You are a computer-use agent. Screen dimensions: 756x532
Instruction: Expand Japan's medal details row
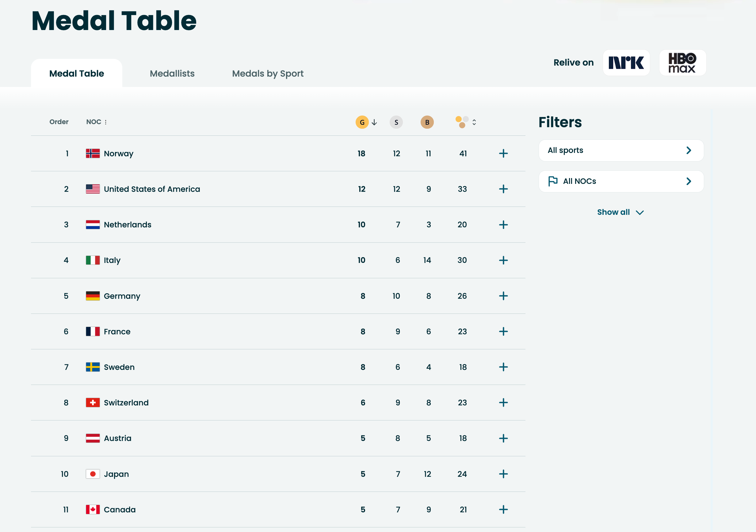[503, 474]
